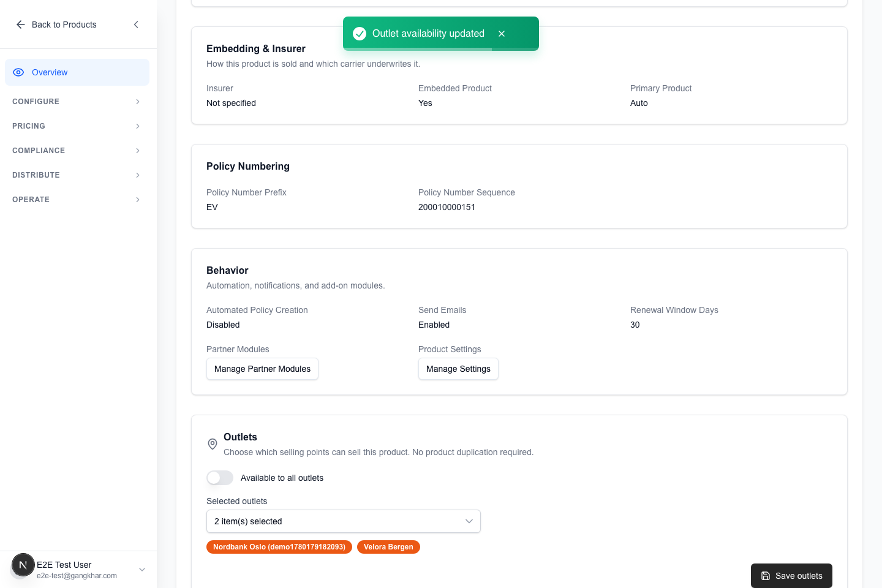The width and height of the screenshot is (882, 588).
Task: Click Automated Policy Creation value Disabled
Action: pyautogui.click(x=223, y=325)
